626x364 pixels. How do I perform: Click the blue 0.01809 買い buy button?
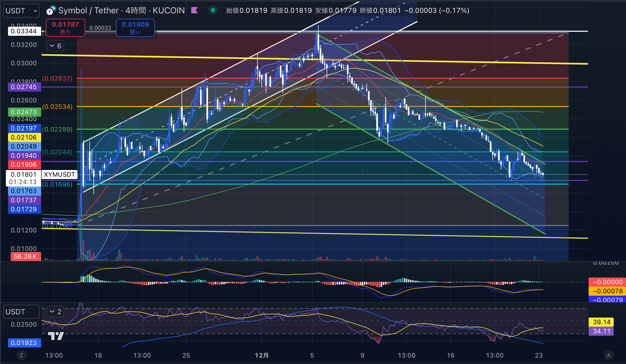pos(135,28)
